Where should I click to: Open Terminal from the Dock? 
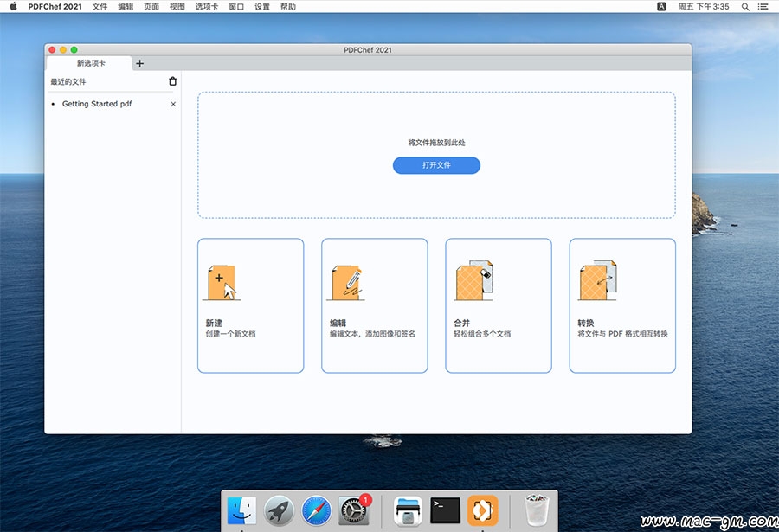click(x=445, y=510)
